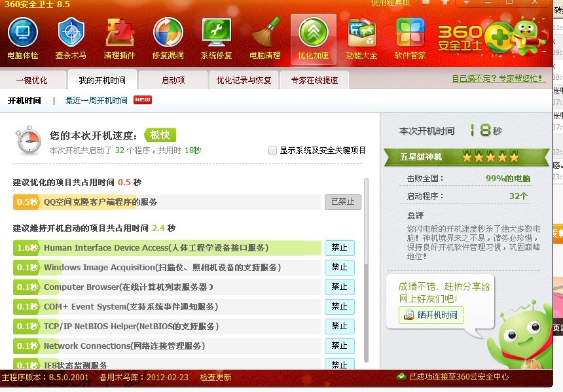Switch to the 一键优化 tab
Viewport: 563px width, 392px height.
32,80
